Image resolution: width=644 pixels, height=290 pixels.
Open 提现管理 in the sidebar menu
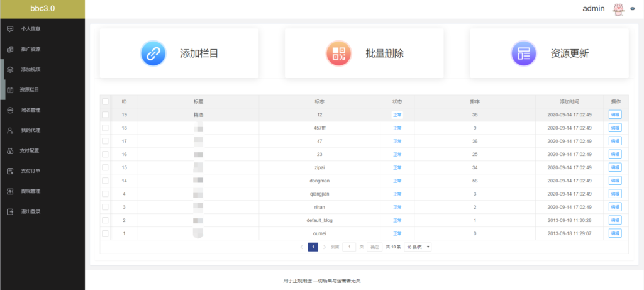click(x=30, y=191)
